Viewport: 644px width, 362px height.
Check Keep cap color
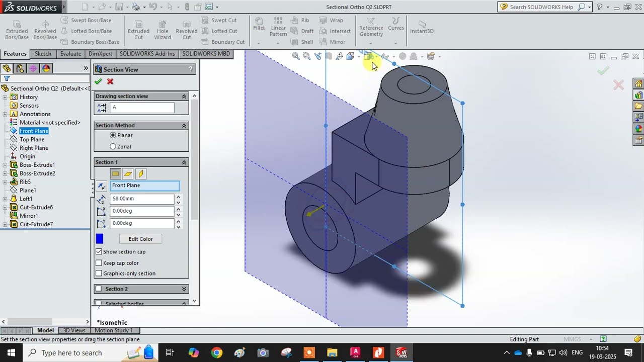click(99, 263)
